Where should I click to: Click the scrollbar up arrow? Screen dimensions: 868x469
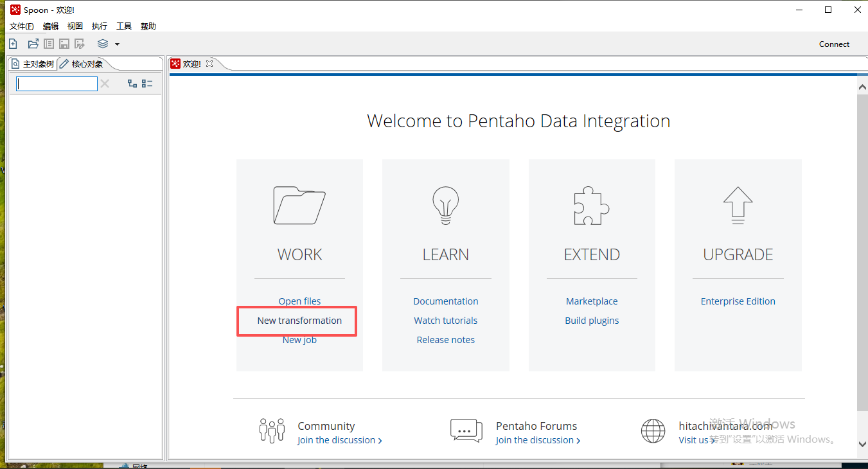[862, 86]
